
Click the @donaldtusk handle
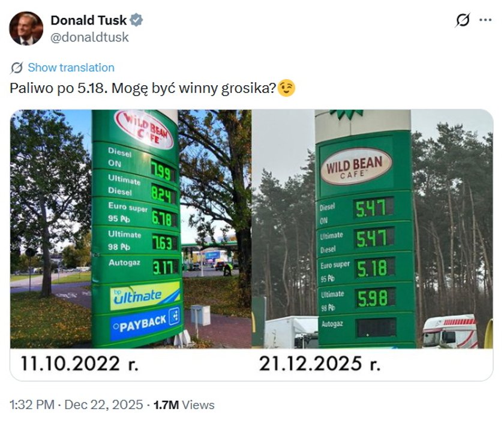coord(89,37)
